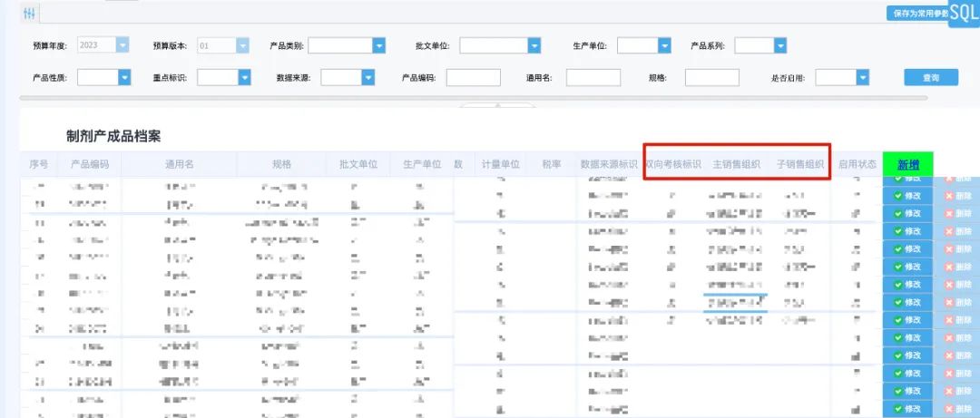
Task: Click the 通用名 column header
Action: pyautogui.click(x=180, y=165)
